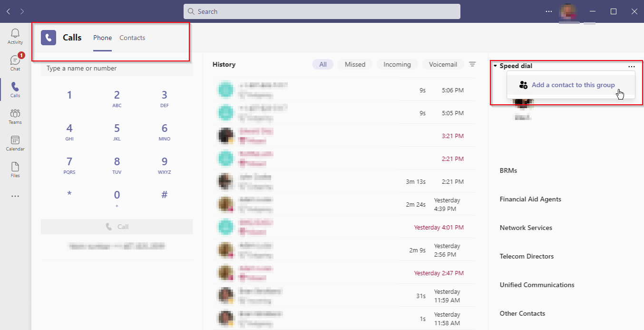Go back with the back arrow
This screenshot has width=644, height=330.
(x=9, y=11)
